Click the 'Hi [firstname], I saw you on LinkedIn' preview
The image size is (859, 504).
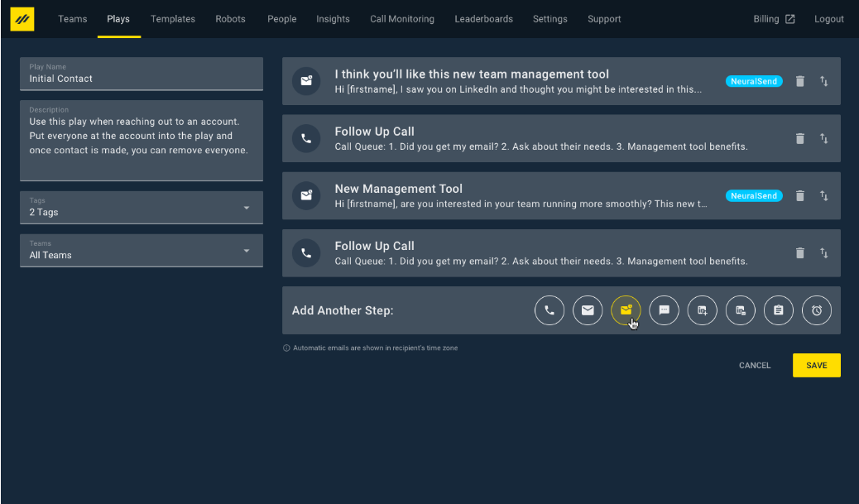tap(518, 89)
